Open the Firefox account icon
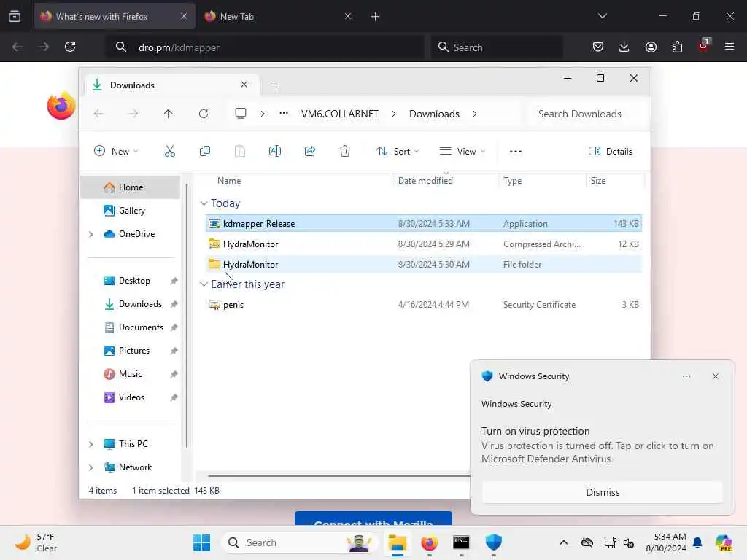This screenshot has height=560, width=747. click(x=651, y=47)
